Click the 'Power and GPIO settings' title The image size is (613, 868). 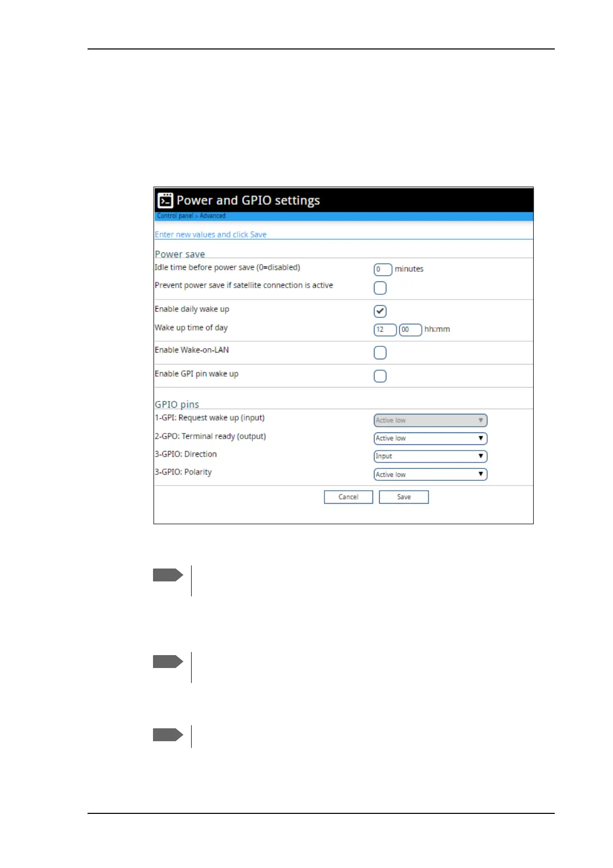coord(248,200)
